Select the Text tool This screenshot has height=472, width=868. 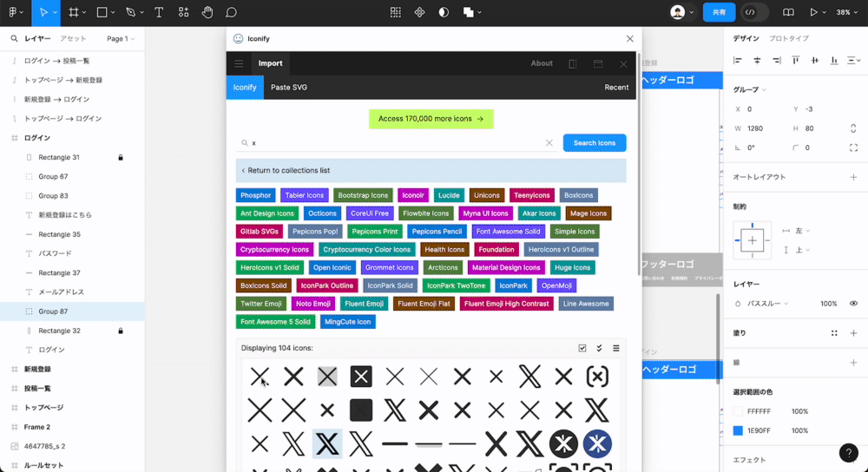coord(159,12)
